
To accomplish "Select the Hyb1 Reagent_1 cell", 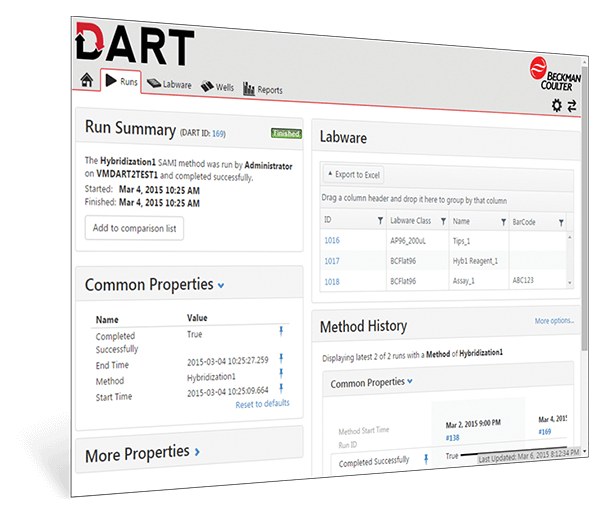I will pyautogui.click(x=475, y=261).
